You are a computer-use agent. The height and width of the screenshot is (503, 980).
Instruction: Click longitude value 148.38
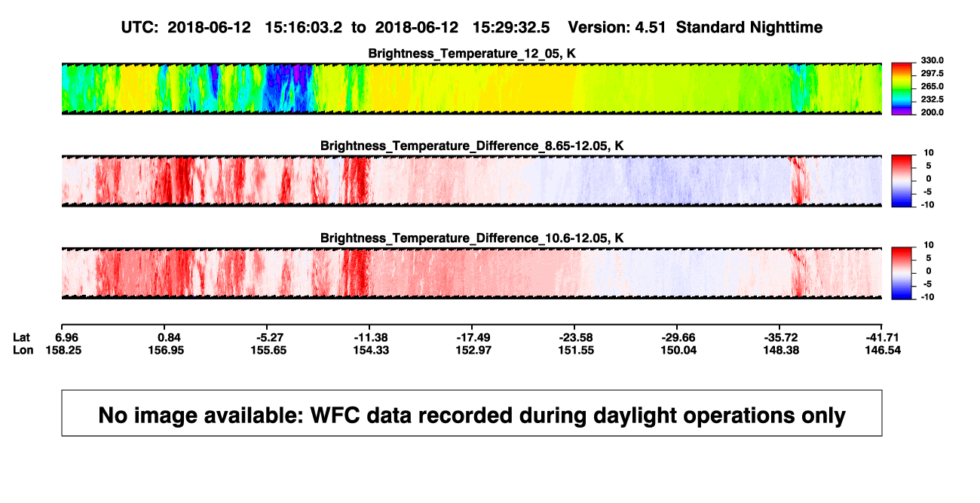781,350
